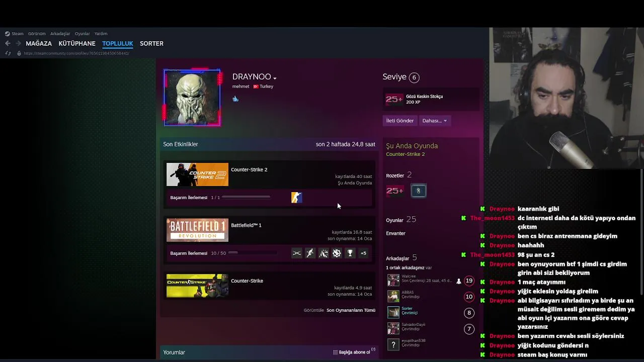Open Counter-Strike 2 under Şu Anda Oyunda
644x362 pixels.
[405, 154]
